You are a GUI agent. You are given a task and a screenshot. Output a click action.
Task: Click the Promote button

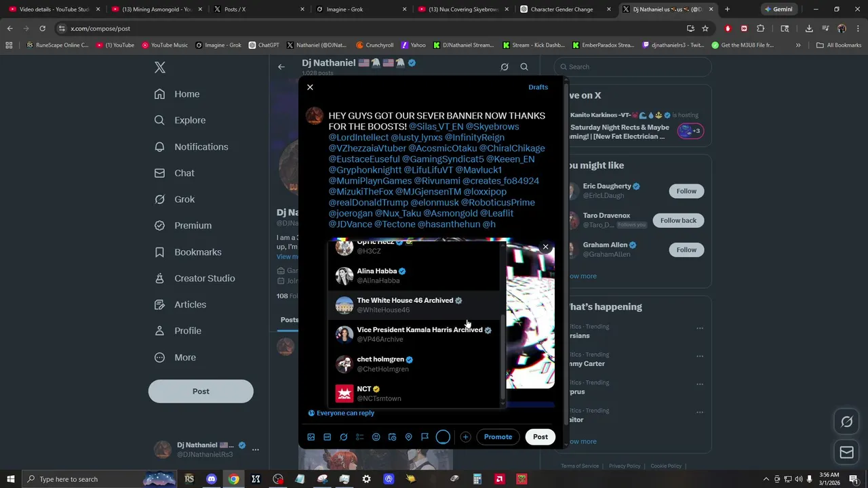point(498,437)
